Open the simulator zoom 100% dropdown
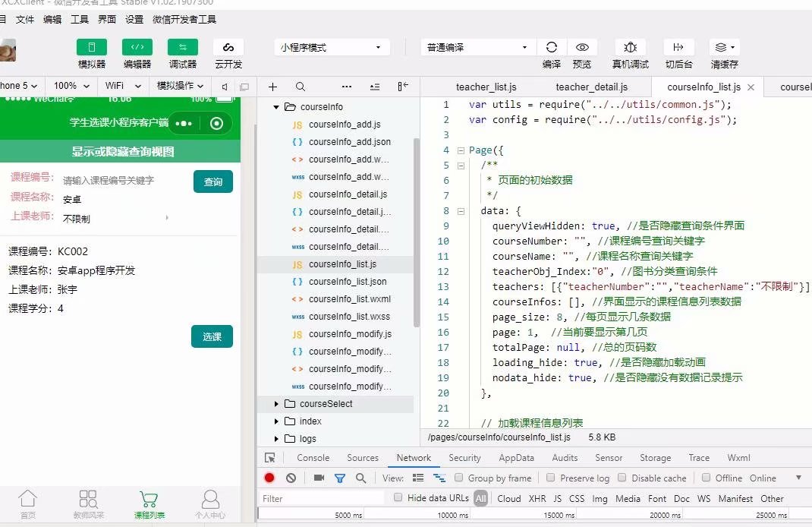Screen dimensions: 812x527 pos(71,86)
